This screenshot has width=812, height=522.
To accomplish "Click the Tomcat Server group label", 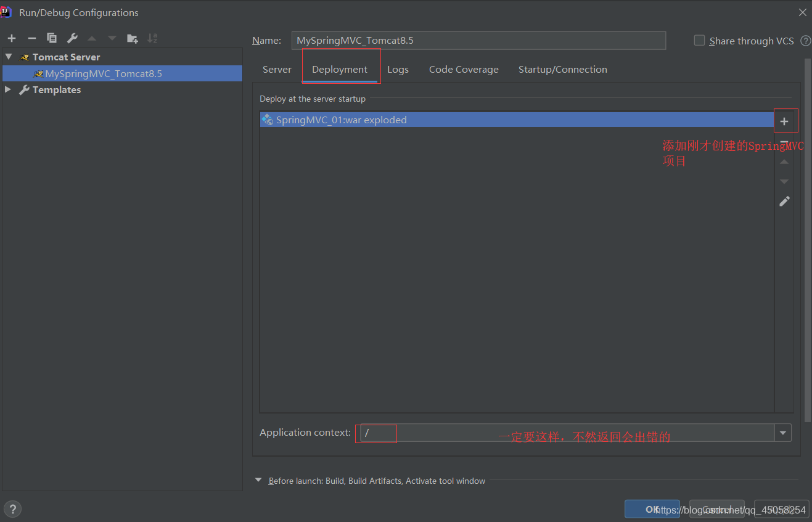I will pos(66,57).
